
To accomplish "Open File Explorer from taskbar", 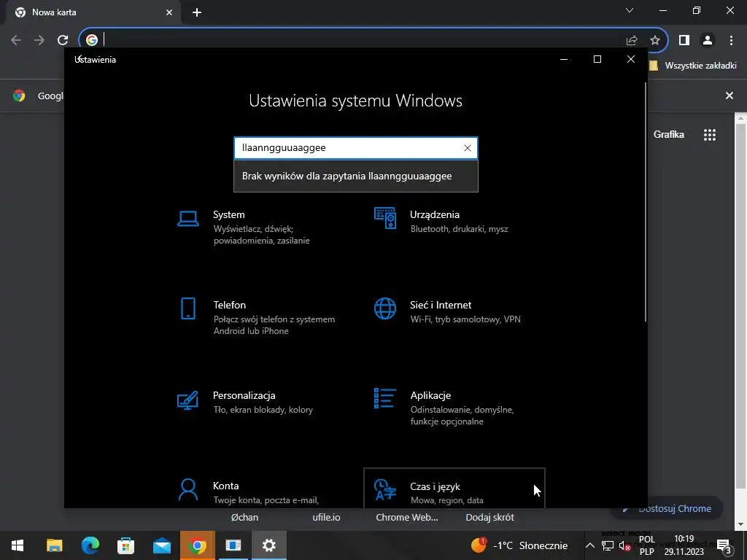I will (54, 545).
